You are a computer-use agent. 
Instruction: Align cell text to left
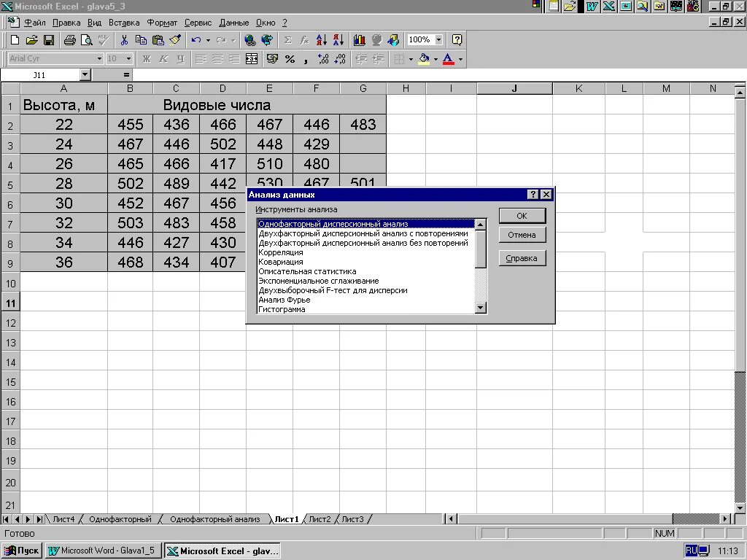coord(201,59)
